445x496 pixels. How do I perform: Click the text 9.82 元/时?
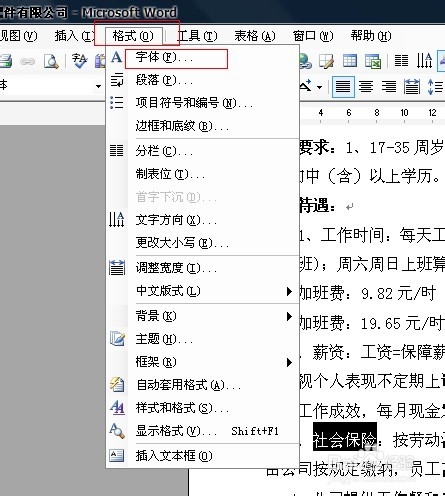(398, 294)
